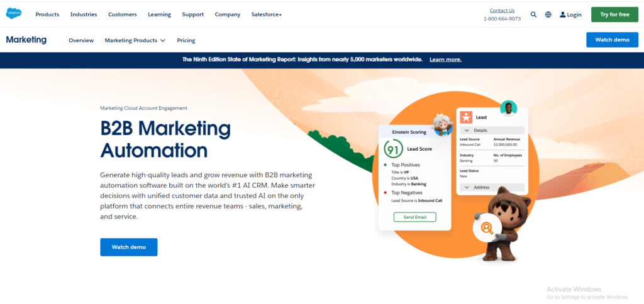Screen dimensions: 644x304
Task: Click the man's avatar above Lead card
Action: pyautogui.click(x=508, y=108)
